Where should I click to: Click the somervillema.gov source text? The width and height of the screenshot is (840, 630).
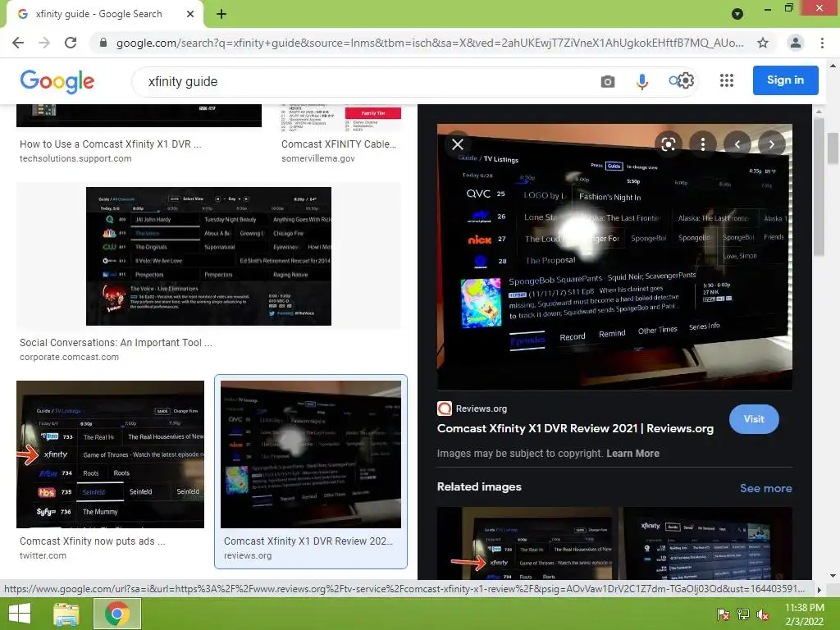[317, 158]
